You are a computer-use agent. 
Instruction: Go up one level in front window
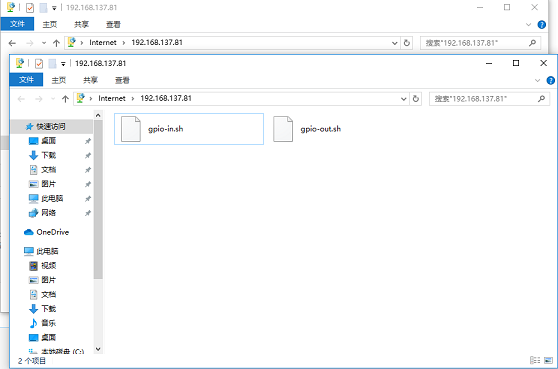pos(65,99)
